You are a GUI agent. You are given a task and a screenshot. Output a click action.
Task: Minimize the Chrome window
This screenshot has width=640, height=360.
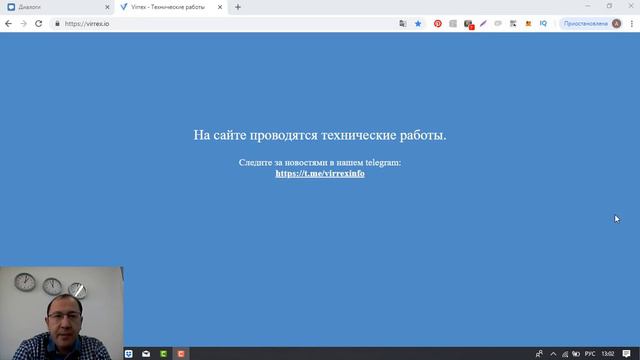point(588,6)
